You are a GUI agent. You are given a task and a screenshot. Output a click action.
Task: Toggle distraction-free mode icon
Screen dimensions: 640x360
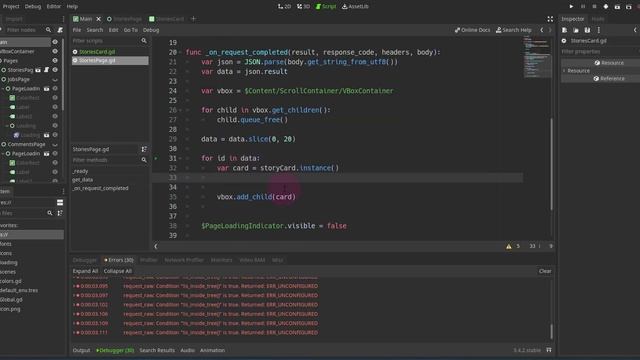[550, 19]
